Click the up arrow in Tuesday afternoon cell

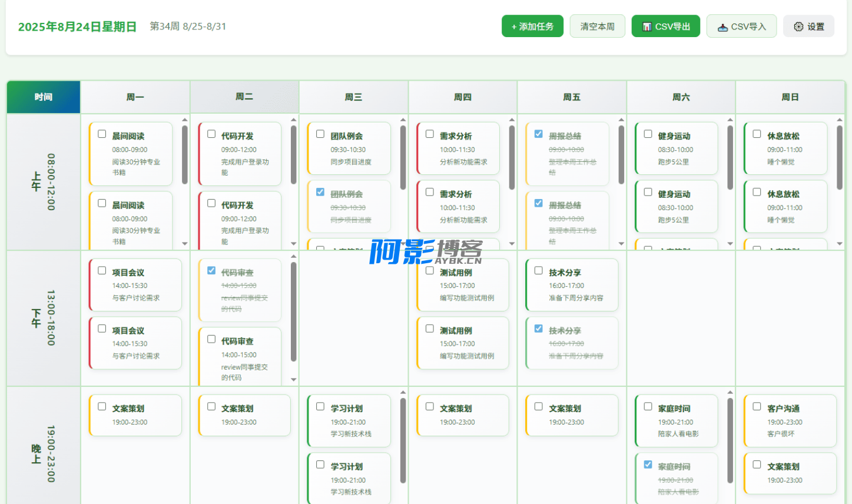(294, 257)
